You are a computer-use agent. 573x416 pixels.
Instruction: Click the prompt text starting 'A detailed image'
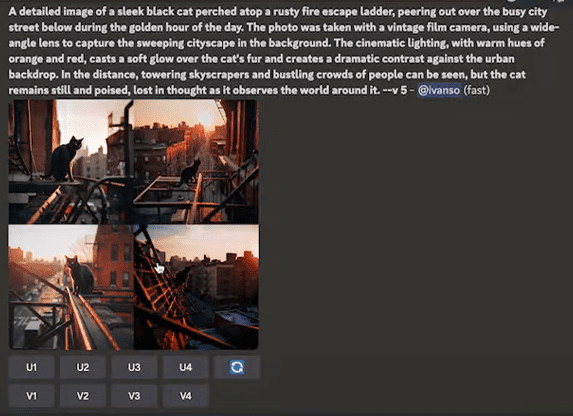pyautogui.click(x=284, y=50)
